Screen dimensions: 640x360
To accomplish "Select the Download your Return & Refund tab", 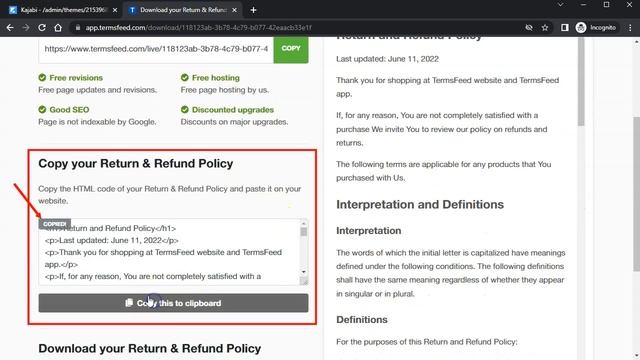I will 183,10.
